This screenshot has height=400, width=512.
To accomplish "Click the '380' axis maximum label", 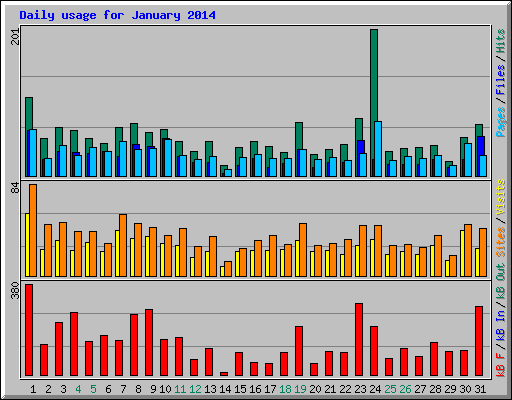I will (x=15, y=290).
